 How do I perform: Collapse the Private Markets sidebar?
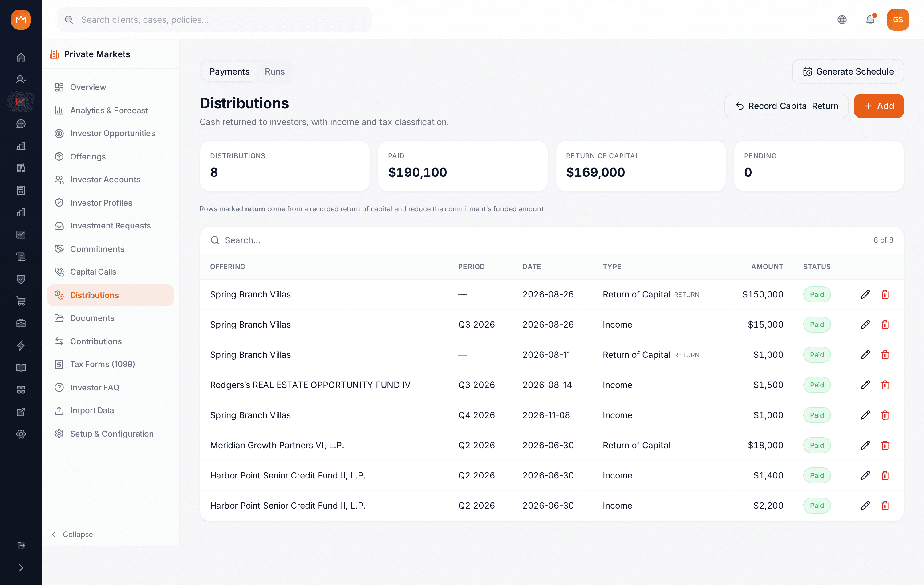pos(72,535)
